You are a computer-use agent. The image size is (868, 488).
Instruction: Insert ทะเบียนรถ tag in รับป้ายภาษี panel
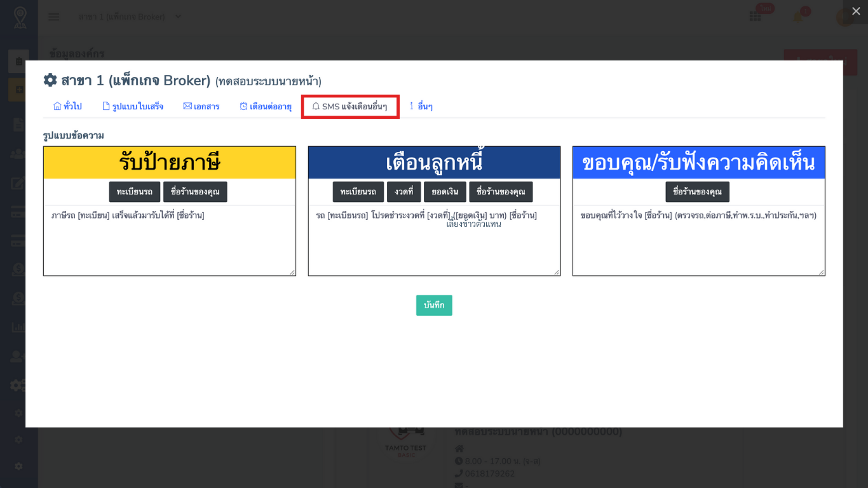(135, 192)
